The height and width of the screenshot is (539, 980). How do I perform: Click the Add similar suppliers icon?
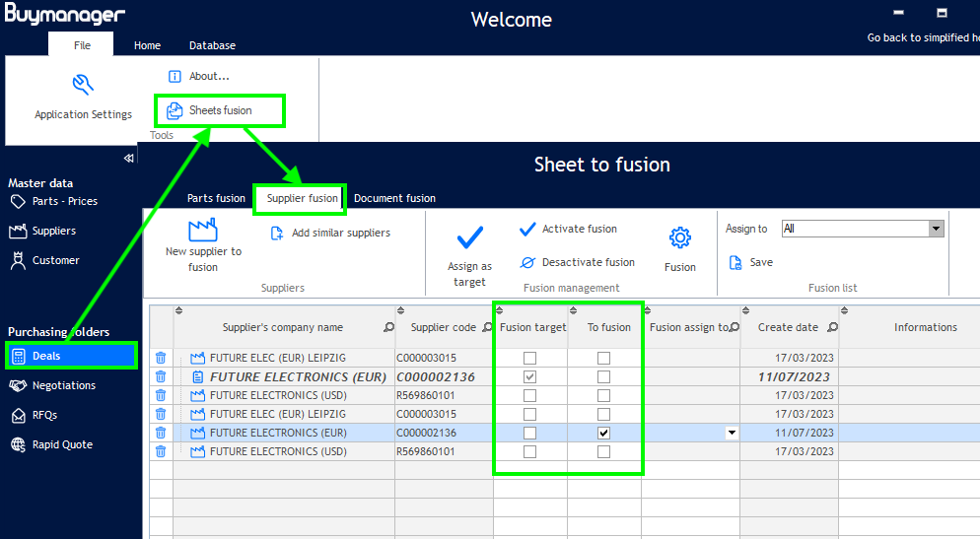[277, 234]
